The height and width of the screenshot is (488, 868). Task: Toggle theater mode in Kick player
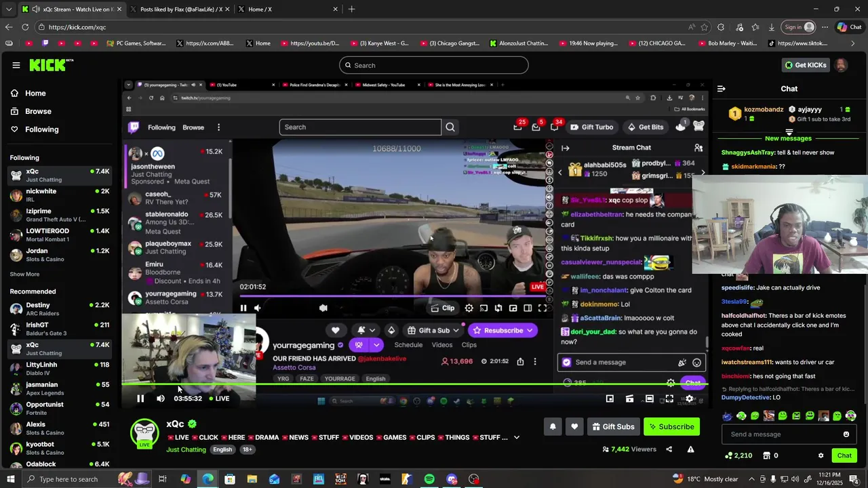click(x=649, y=399)
